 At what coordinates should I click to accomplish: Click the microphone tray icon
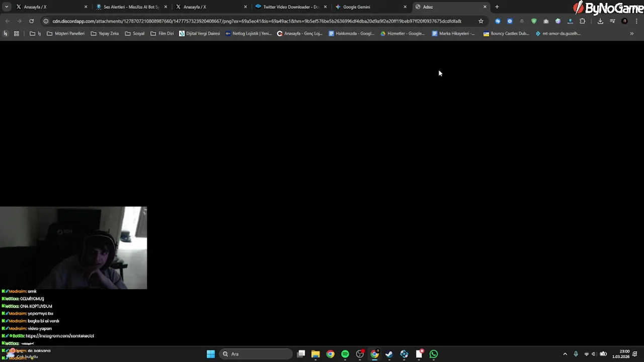coord(576,354)
